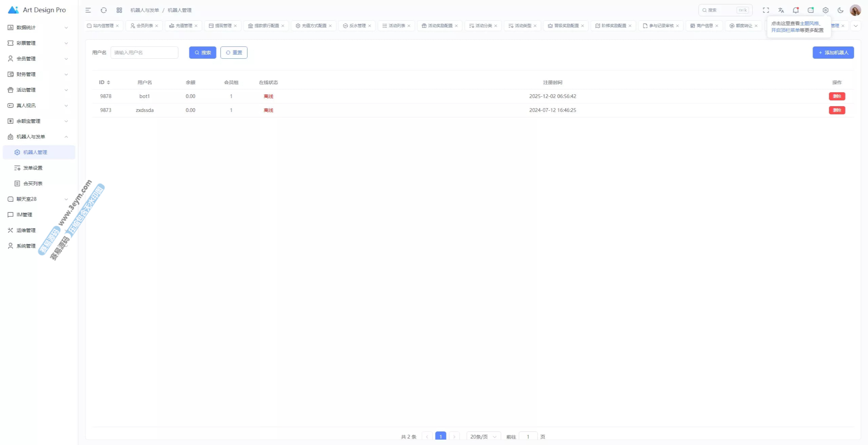Collapse the sidebar menu hamburger icon
The width and height of the screenshot is (868, 445).
coord(88,10)
